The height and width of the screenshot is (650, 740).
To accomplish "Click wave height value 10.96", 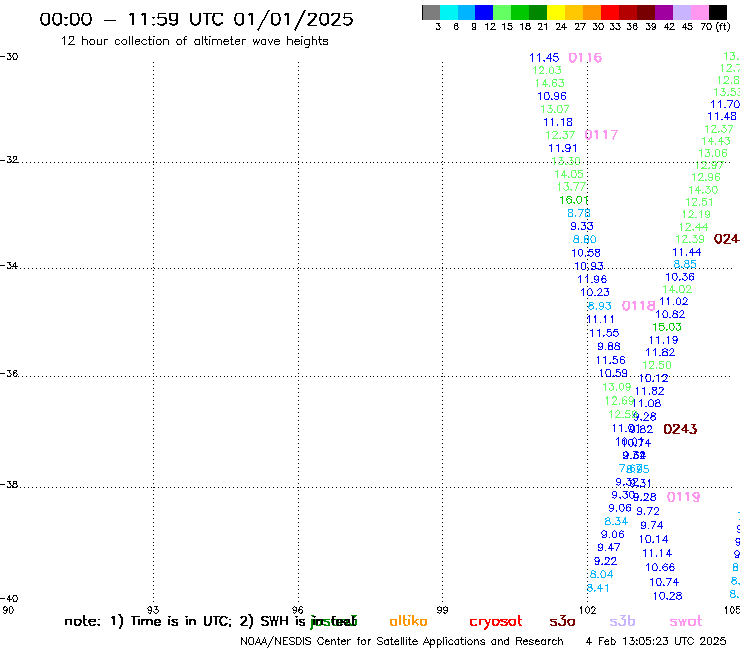I will [552, 96].
